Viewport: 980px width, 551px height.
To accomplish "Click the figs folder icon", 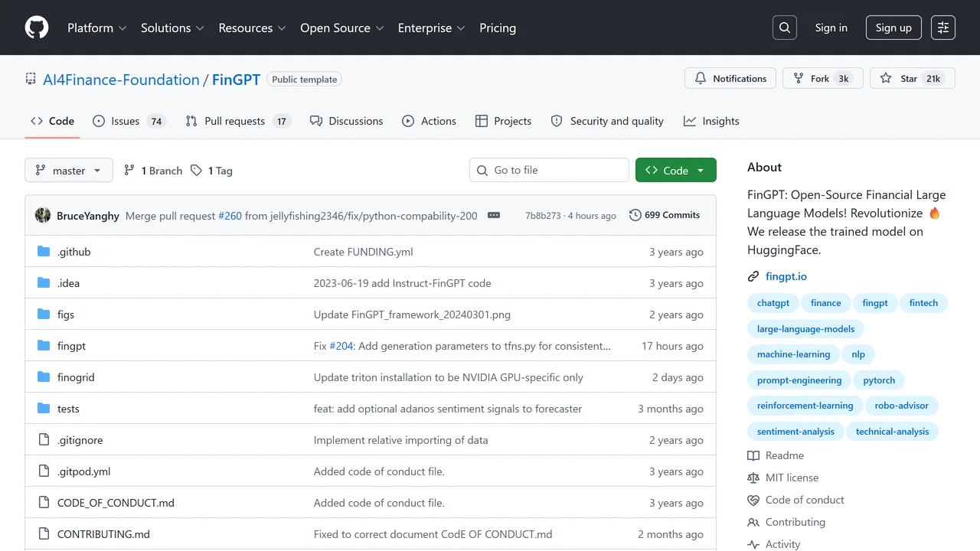I will 44,315.
